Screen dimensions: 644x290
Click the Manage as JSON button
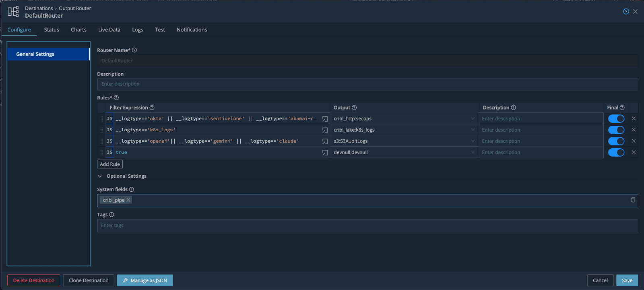pos(145,280)
